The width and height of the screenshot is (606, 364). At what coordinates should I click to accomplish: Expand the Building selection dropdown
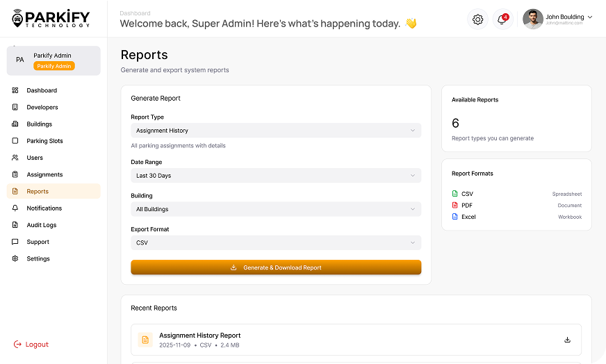pyautogui.click(x=275, y=209)
